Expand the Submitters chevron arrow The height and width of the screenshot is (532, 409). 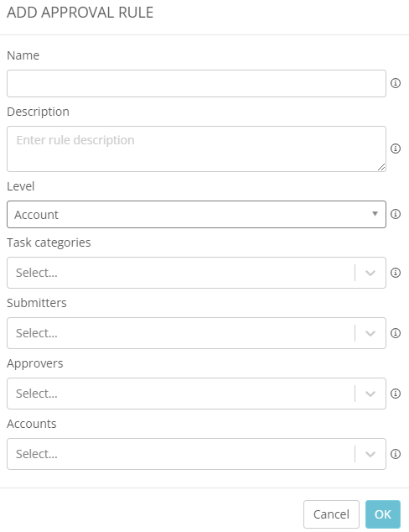pyautogui.click(x=370, y=333)
